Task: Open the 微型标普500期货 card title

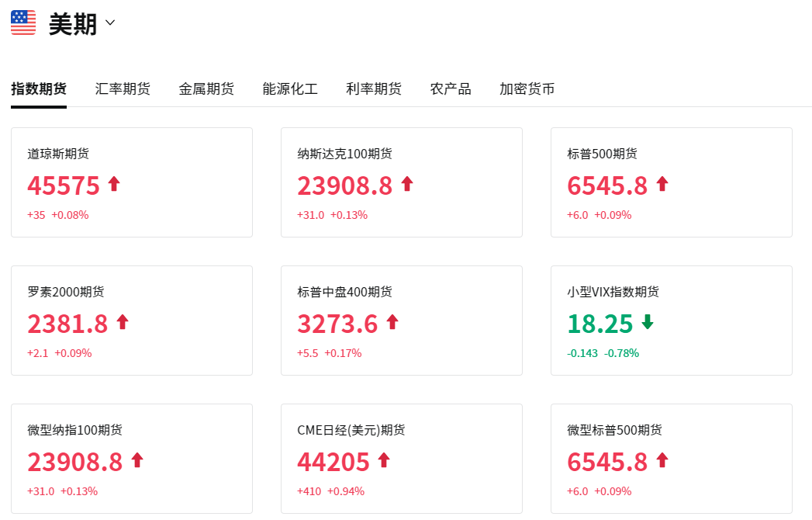Action: tap(615, 430)
